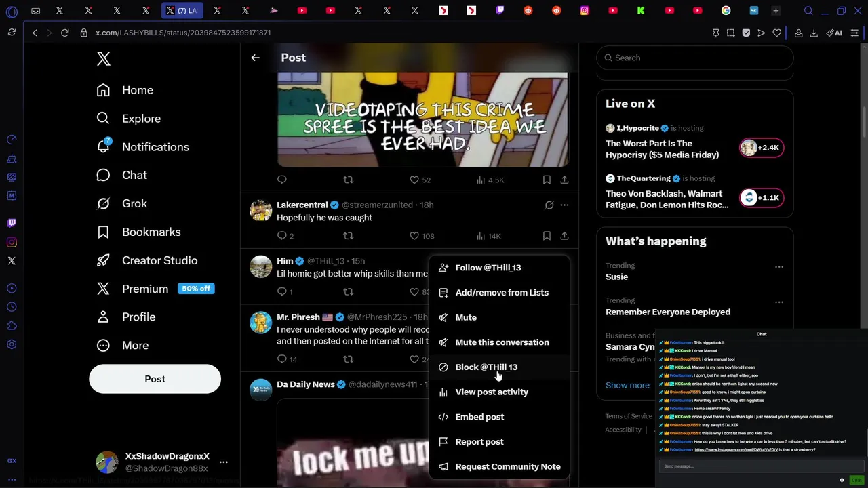Open Creator Studio
Image resolution: width=868 pixels, height=488 pixels.
pyautogui.click(x=147, y=260)
